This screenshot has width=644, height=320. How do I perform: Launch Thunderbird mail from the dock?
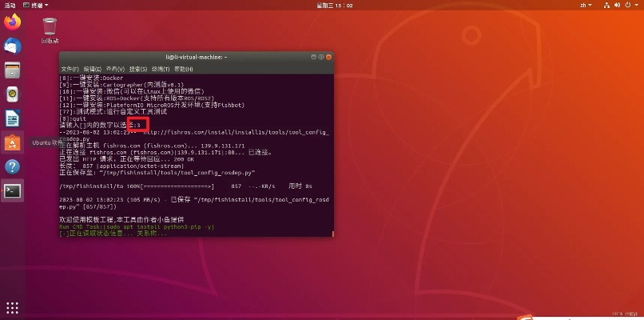(12, 46)
